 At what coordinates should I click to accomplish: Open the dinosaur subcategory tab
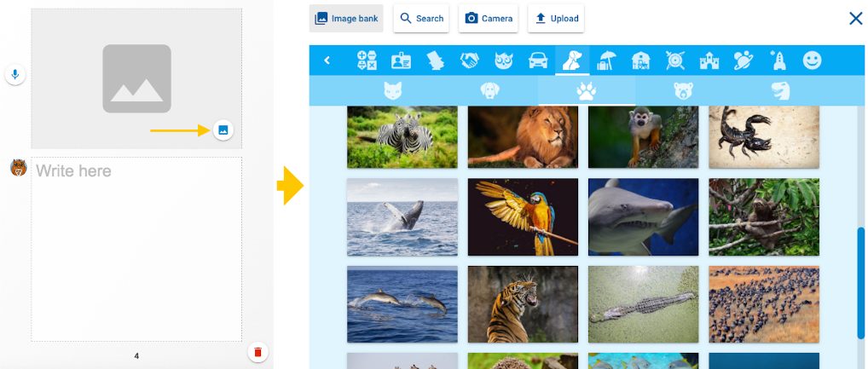[780, 90]
